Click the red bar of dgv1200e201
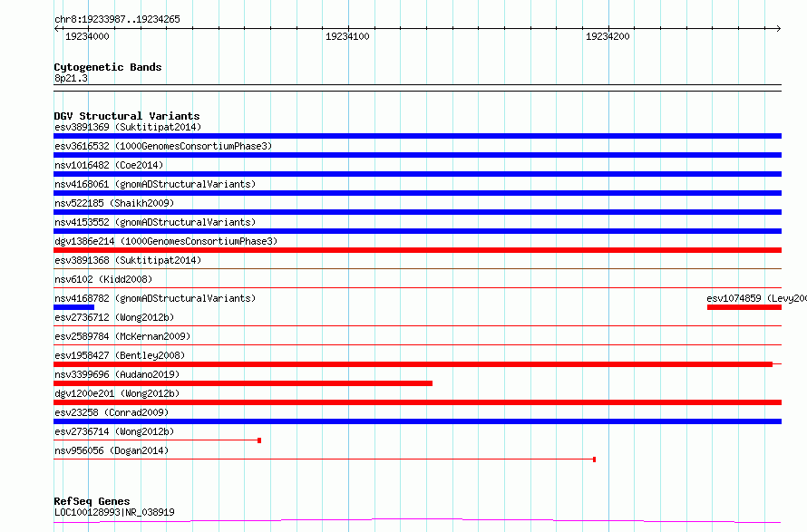Viewport: 807px width, 532px height. [x=417, y=402]
